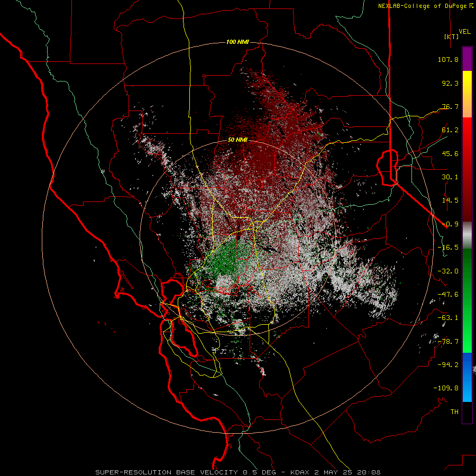
Task: Select the -63.1 velocity scale value
Action: (x=448, y=318)
